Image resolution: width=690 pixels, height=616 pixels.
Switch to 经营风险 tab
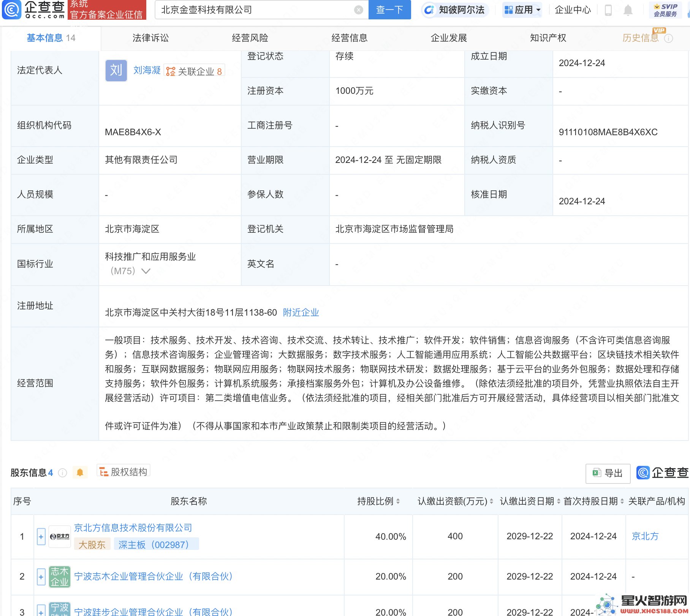click(250, 38)
